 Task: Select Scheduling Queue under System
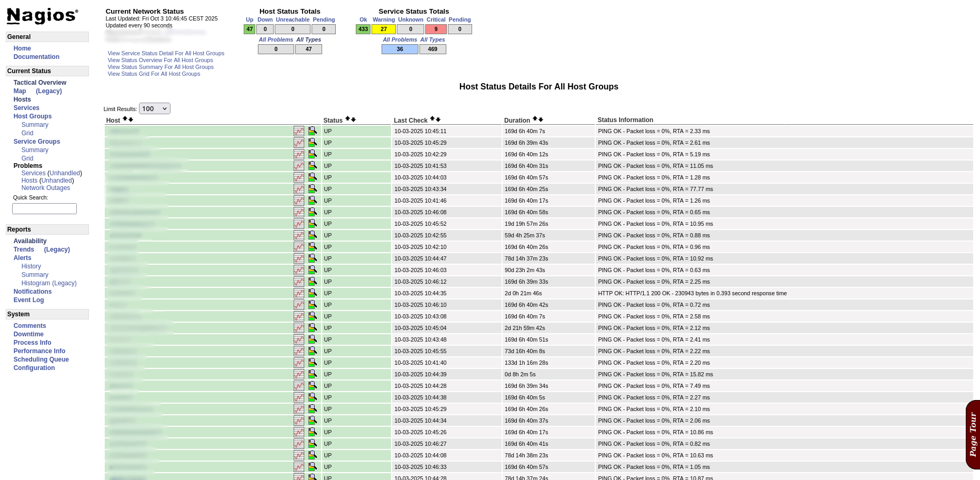click(x=41, y=359)
